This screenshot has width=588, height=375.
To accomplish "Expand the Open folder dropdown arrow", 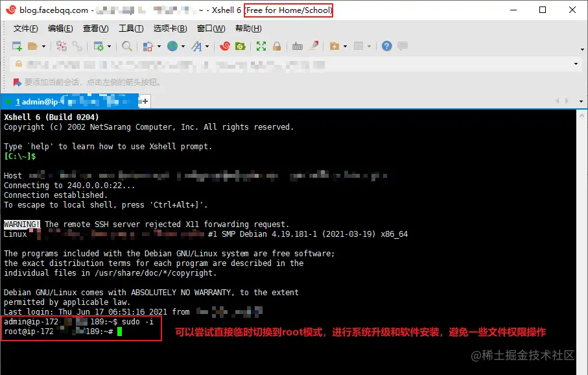I will [x=43, y=46].
